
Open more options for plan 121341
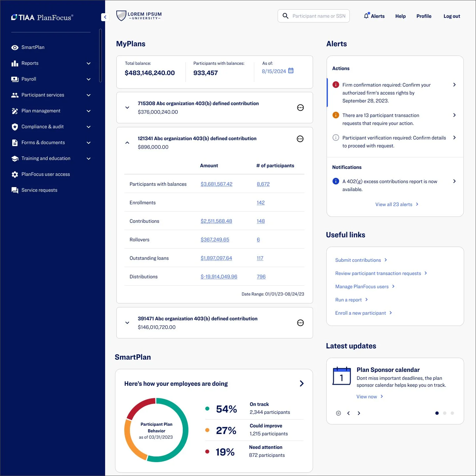coord(300,139)
